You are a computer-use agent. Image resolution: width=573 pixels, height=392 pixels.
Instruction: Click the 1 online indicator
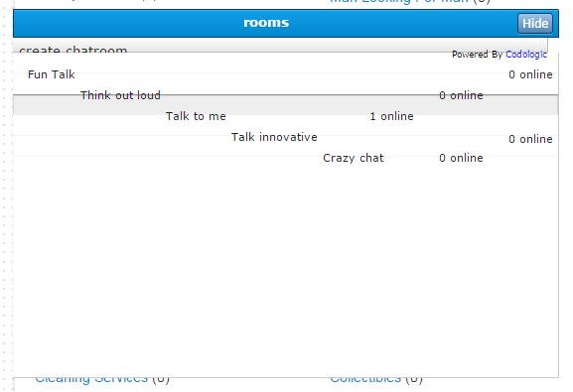pyautogui.click(x=391, y=116)
